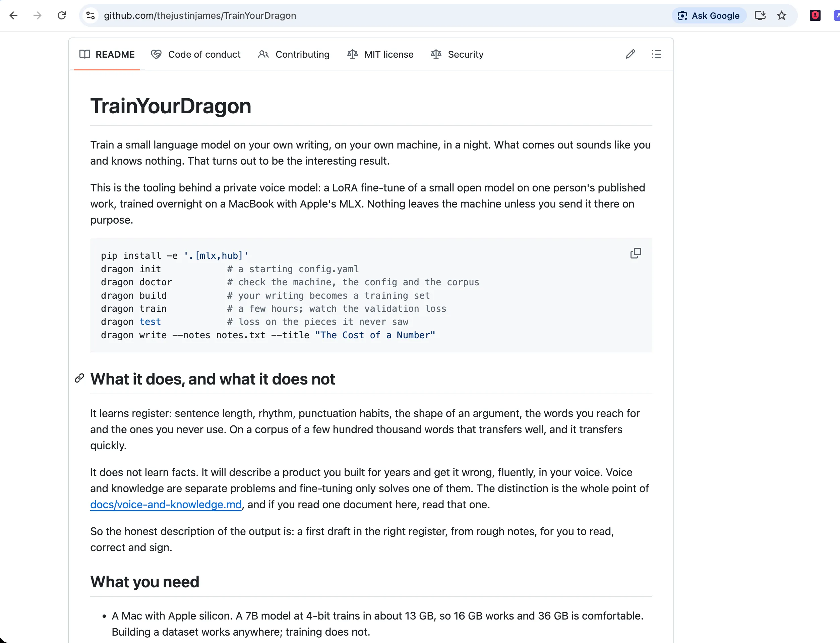
Task: Click the 'pip install -e' code line
Action: point(175,256)
